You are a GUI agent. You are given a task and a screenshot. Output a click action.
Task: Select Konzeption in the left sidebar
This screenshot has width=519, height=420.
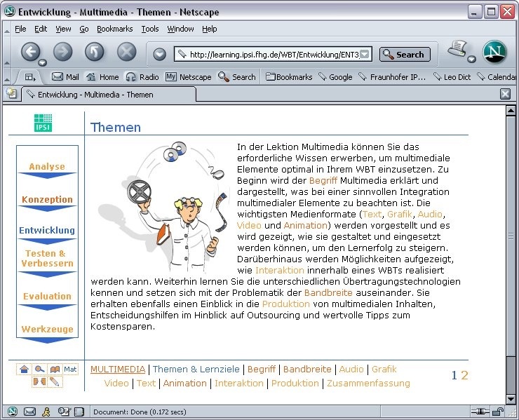pos(47,199)
